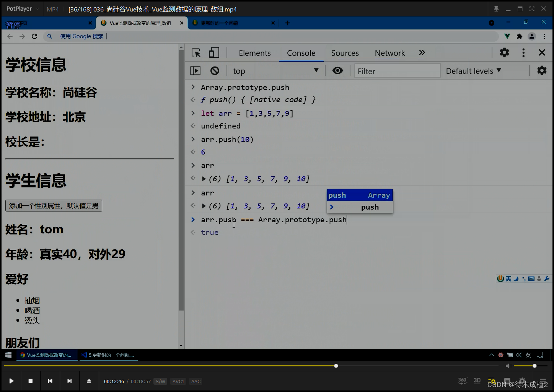Click the system tray volume icon
554x392 pixels.
(x=519, y=355)
